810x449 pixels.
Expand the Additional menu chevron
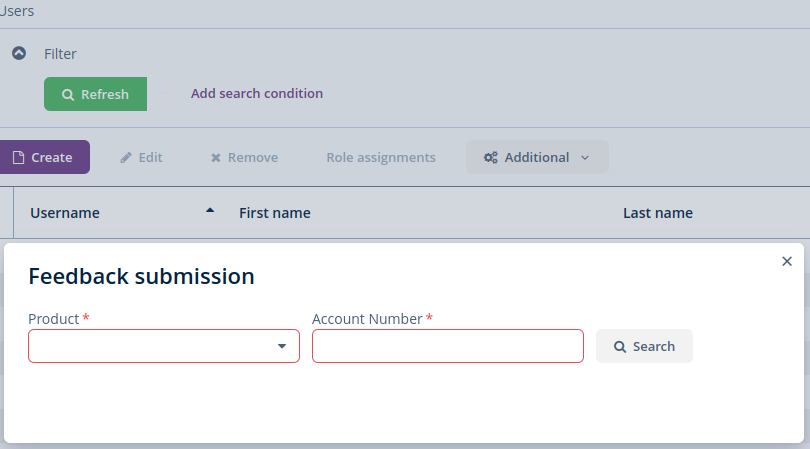pyautogui.click(x=585, y=158)
